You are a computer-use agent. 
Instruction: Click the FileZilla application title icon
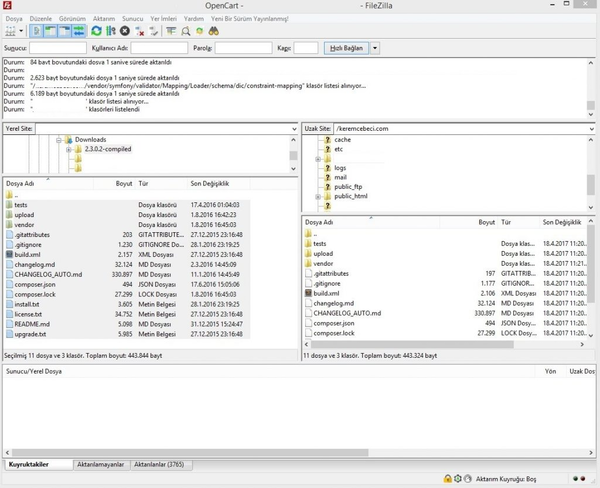click(x=7, y=5)
